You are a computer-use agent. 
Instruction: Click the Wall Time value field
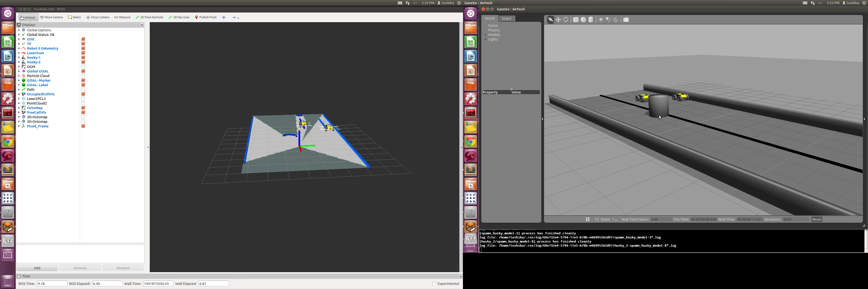[158, 284]
